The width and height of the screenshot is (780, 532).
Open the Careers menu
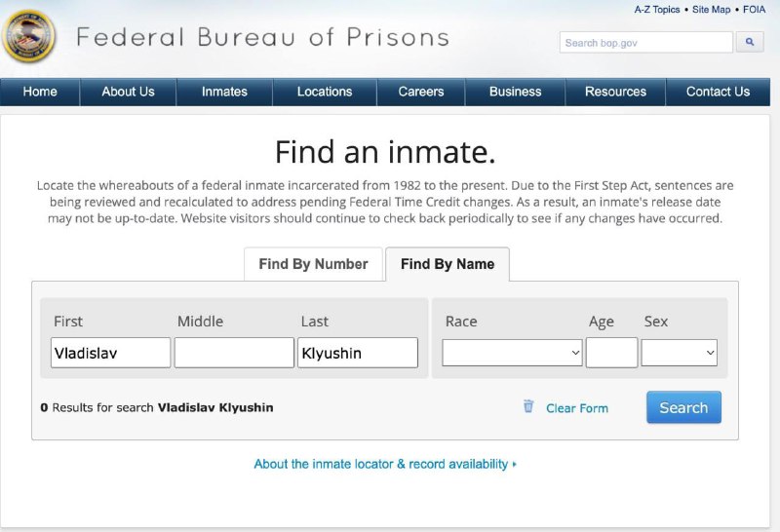point(421,92)
